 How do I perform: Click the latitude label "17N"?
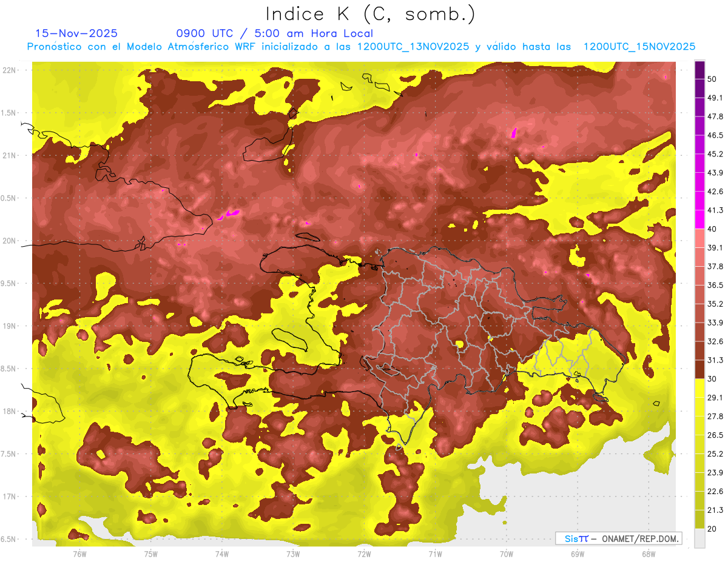click(x=10, y=497)
